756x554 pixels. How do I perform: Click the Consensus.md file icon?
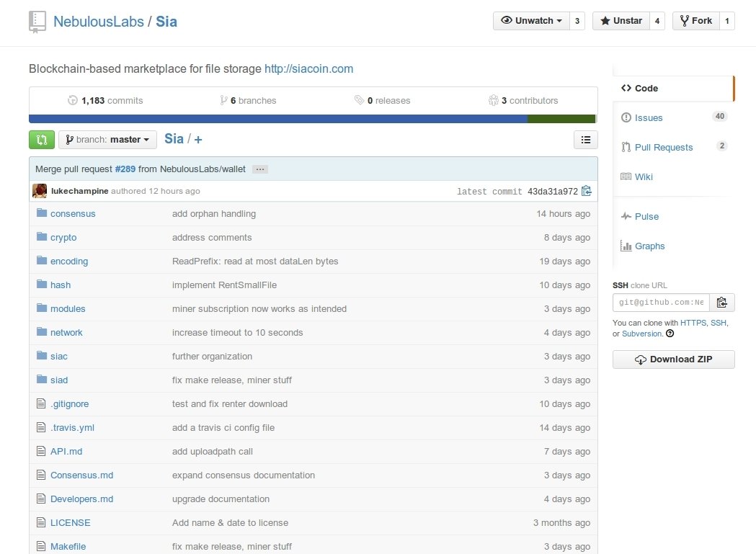(41, 475)
